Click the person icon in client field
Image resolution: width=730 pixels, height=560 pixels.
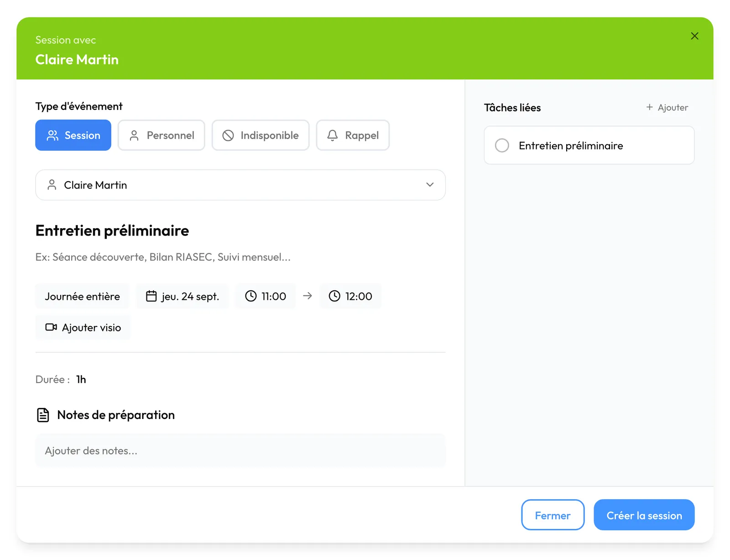52,184
